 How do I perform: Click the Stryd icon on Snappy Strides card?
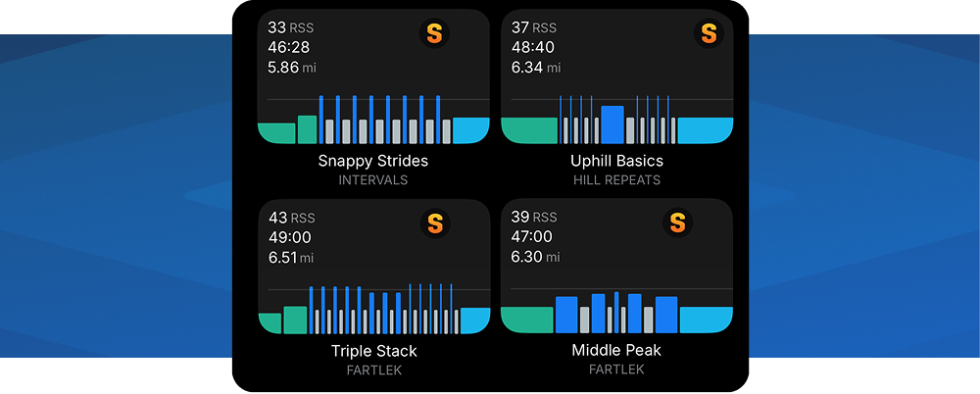pos(435,34)
